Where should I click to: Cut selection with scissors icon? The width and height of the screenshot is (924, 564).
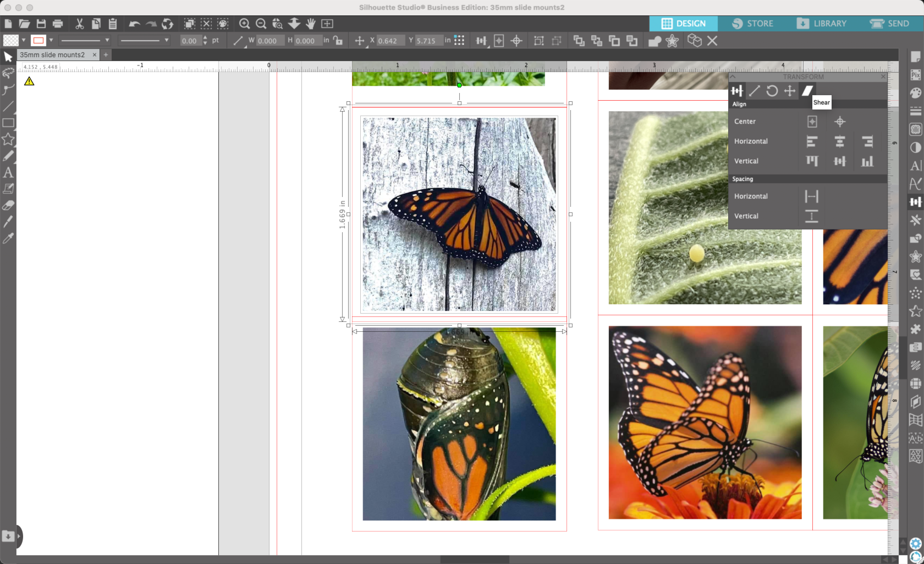[79, 24]
